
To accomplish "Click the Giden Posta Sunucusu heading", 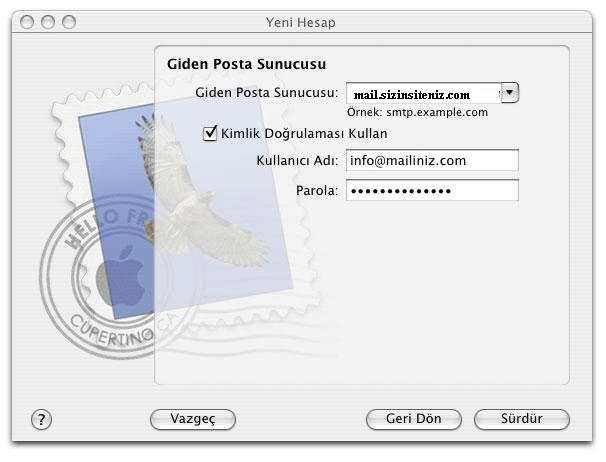I will (247, 64).
